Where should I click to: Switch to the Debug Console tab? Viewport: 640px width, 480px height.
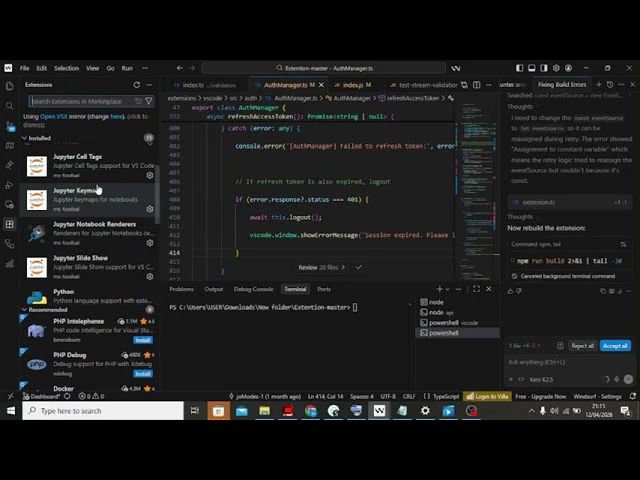[x=253, y=289]
